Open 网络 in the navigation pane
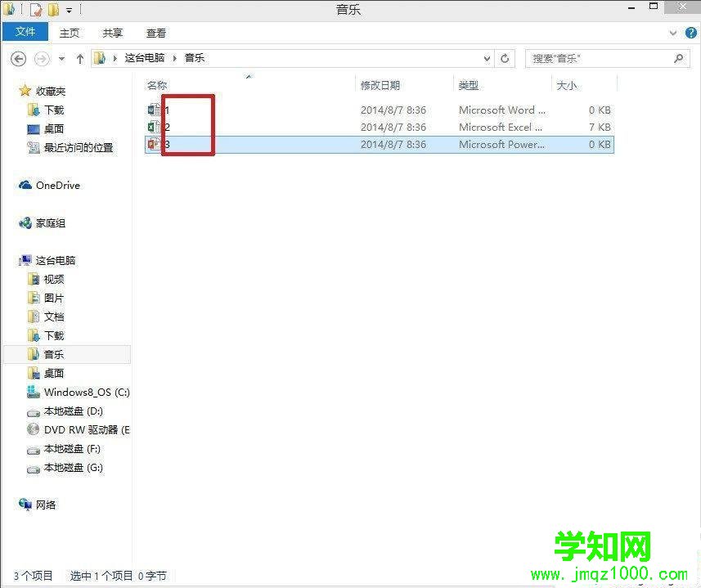701x588 pixels. pos(46,505)
